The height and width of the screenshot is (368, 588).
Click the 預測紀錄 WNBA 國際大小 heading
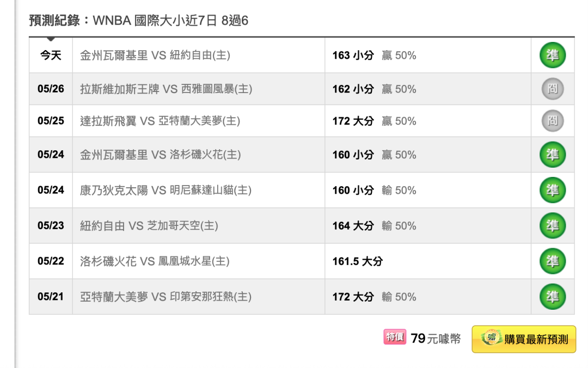coord(139,20)
